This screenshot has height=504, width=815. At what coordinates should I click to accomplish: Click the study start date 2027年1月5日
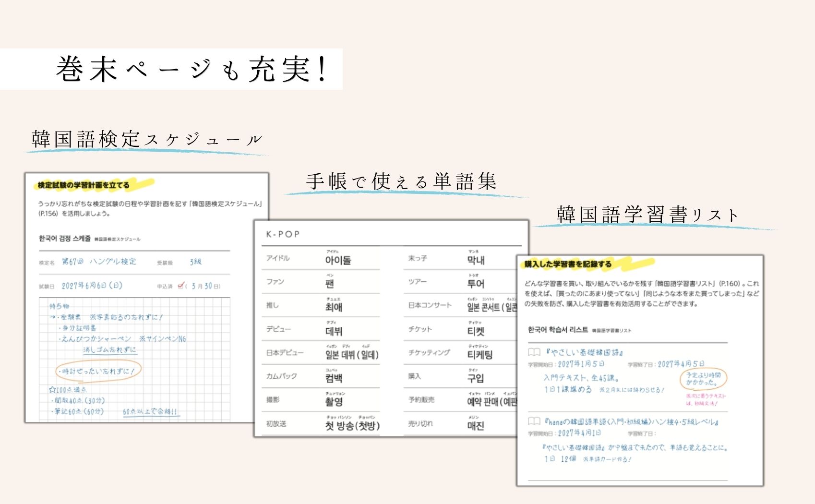click(x=581, y=364)
